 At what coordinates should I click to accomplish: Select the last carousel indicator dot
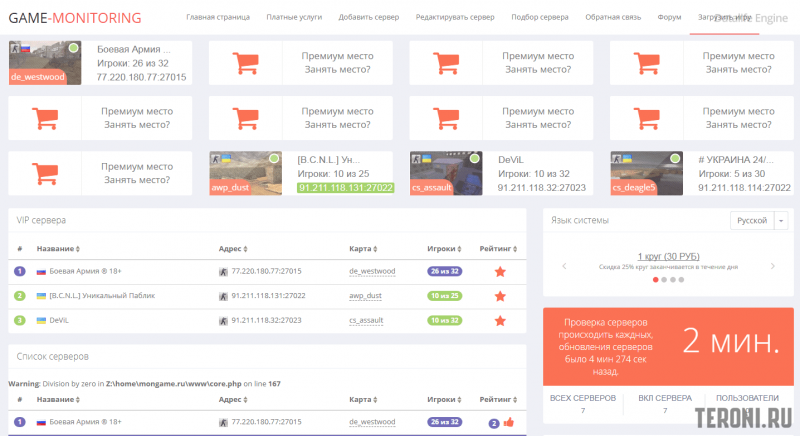coord(682,280)
